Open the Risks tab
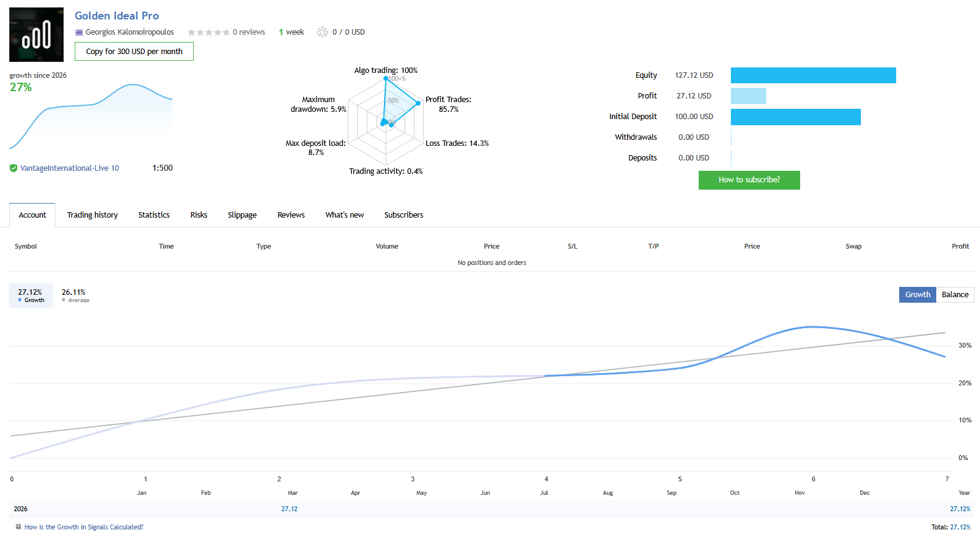The width and height of the screenshot is (980, 544). 199,215
